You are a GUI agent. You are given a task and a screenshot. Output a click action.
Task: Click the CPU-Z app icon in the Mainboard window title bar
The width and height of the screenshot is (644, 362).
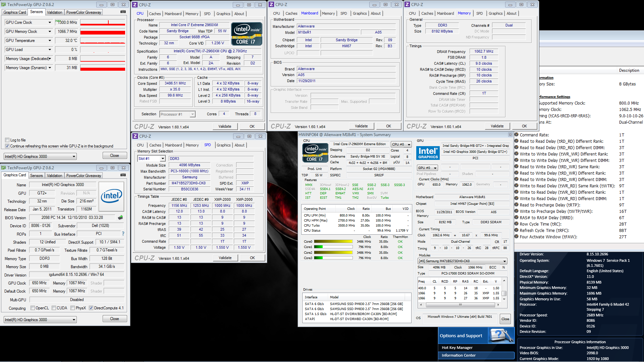pyautogui.click(x=271, y=5)
